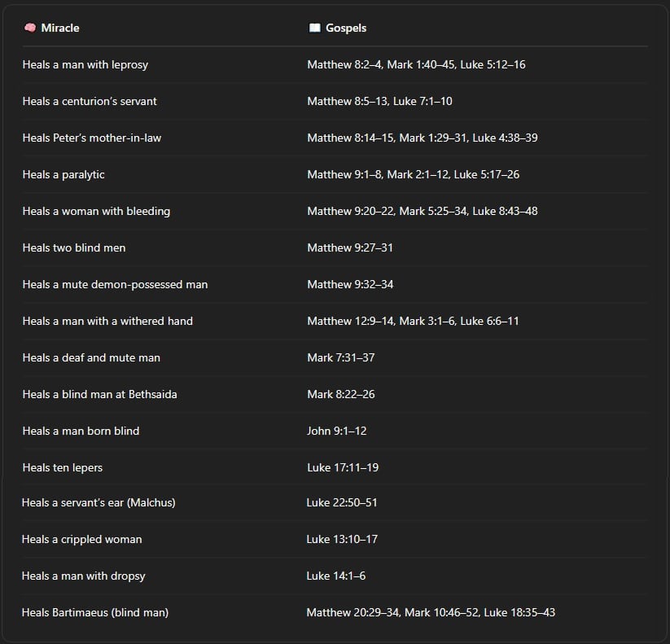Select "Heals a man with a withered hand"
The width and height of the screenshot is (670, 644).
coord(107,321)
